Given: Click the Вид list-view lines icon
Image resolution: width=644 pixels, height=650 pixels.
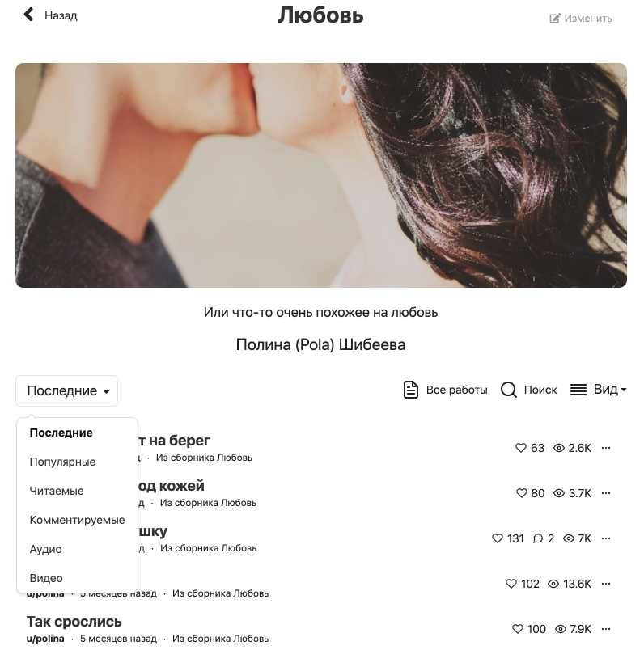Looking at the screenshot, I should (578, 389).
